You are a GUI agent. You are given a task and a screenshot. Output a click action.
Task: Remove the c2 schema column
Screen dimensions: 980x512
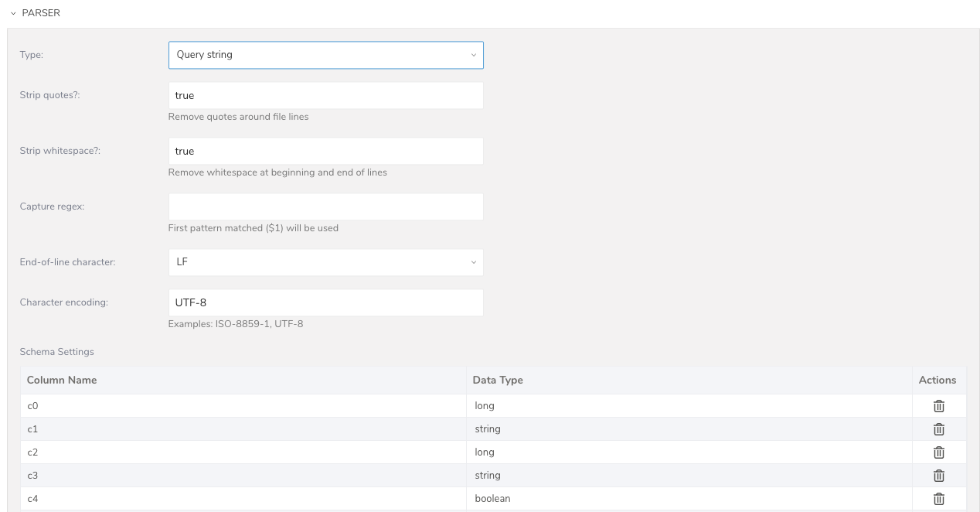(938, 452)
